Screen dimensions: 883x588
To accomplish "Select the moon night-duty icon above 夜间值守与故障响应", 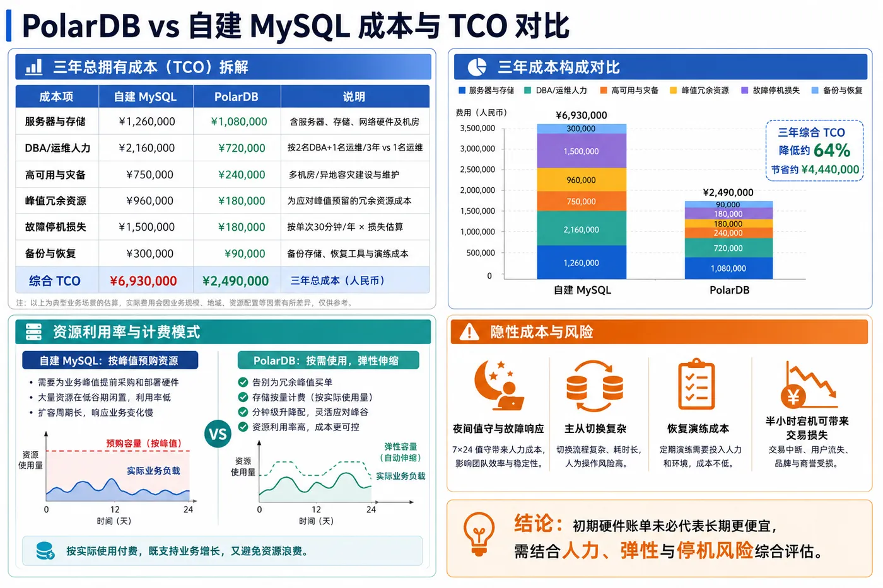I will [x=498, y=384].
